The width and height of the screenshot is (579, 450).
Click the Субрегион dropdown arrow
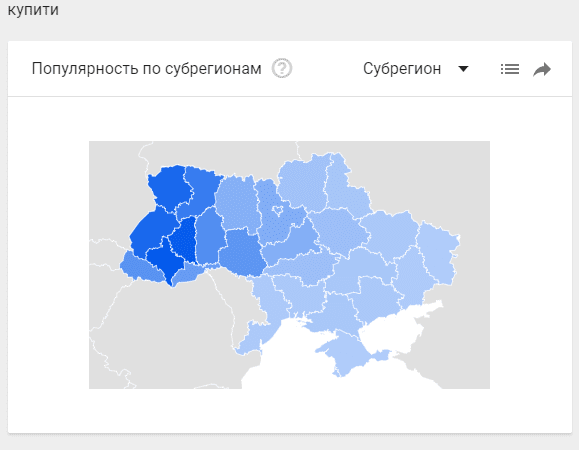pyautogui.click(x=463, y=69)
